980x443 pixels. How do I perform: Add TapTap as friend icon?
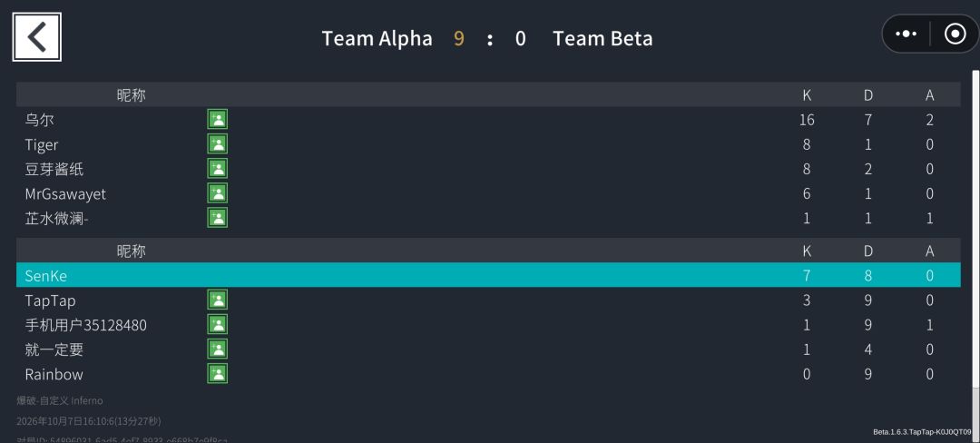click(218, 300)
